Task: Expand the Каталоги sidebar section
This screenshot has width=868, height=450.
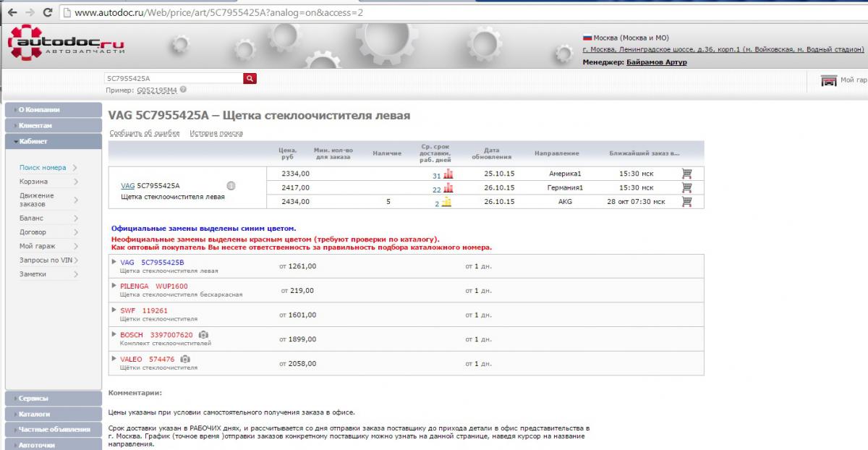Action: click(54, 415)
